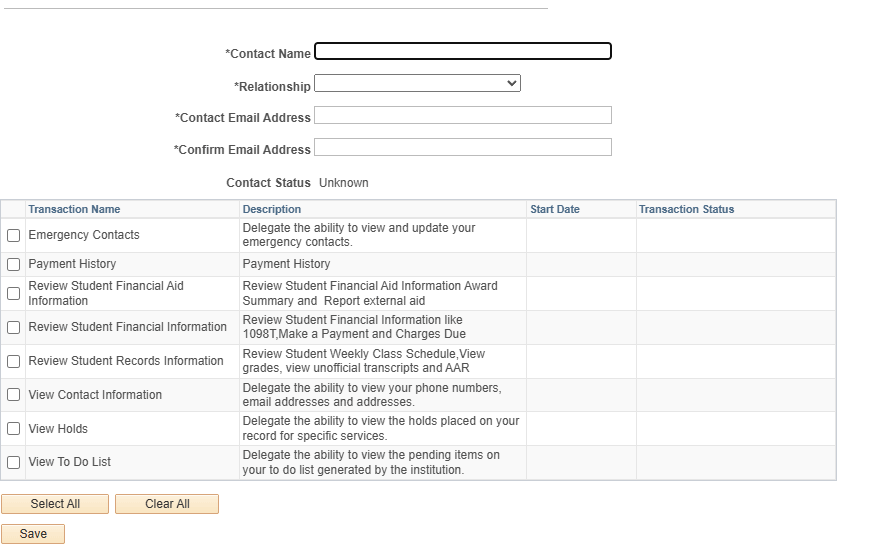This screenshot has width=888, height=545.
Task: Save the delegated access form
Action: 33,534
